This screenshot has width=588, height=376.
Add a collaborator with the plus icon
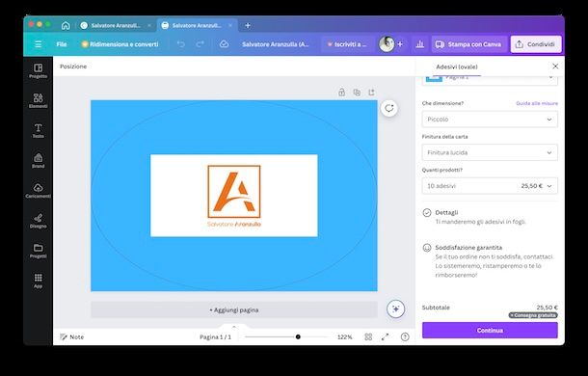[400, 44]
